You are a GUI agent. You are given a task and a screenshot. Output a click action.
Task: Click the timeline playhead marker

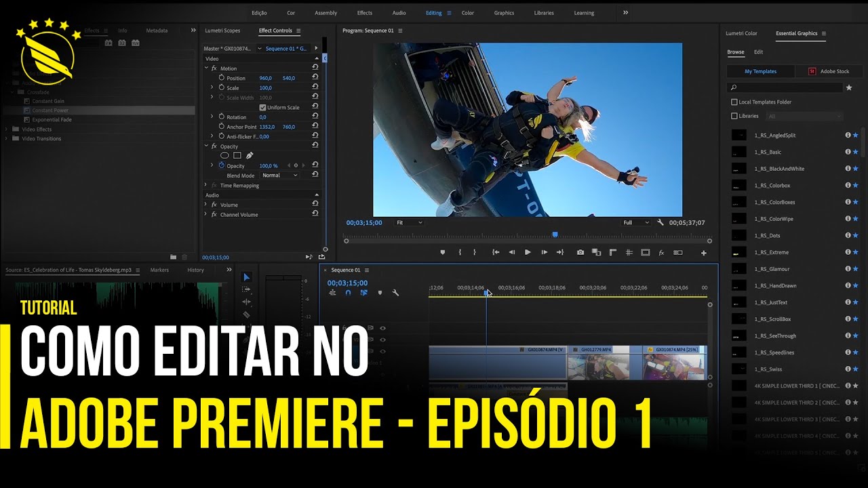486,292
